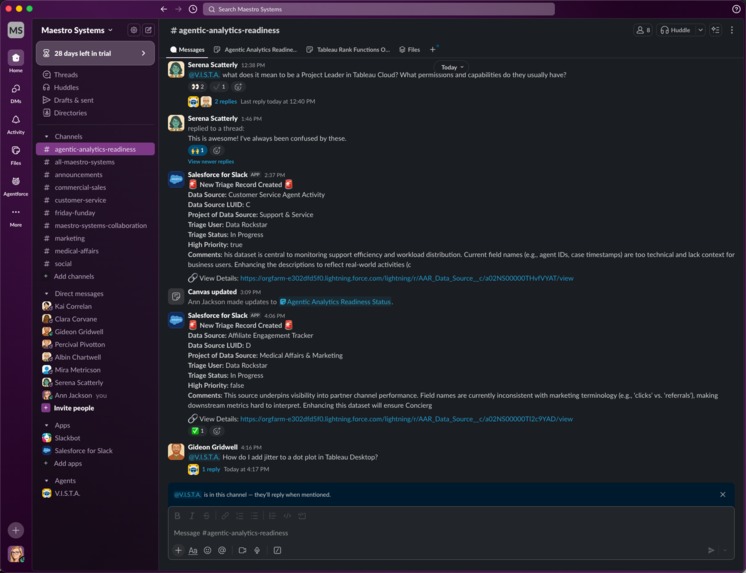
Task: Go forward using the right arrow
Action: click(x=178, y=9)
